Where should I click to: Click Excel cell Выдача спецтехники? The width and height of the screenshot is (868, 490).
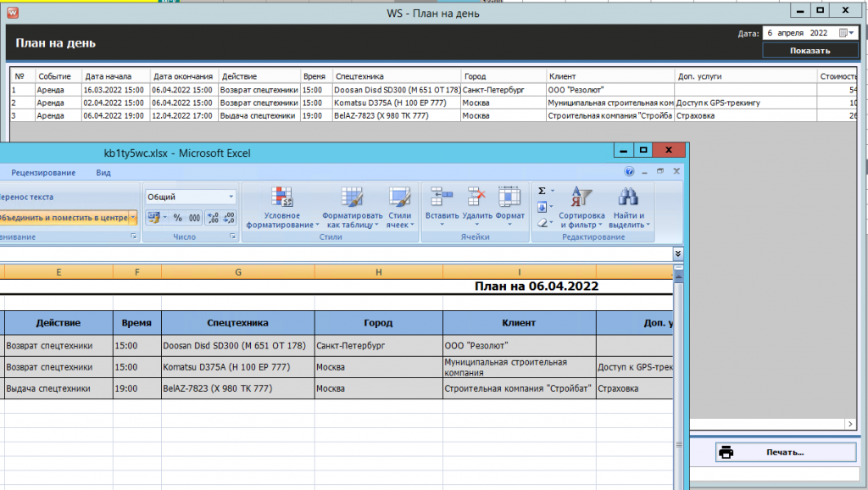click(x=58, y=388)
